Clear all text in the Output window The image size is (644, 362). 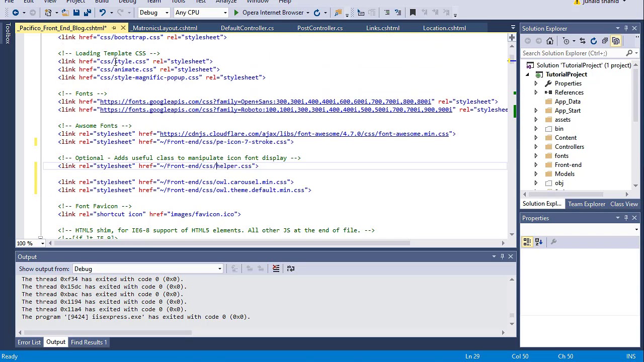276,268
